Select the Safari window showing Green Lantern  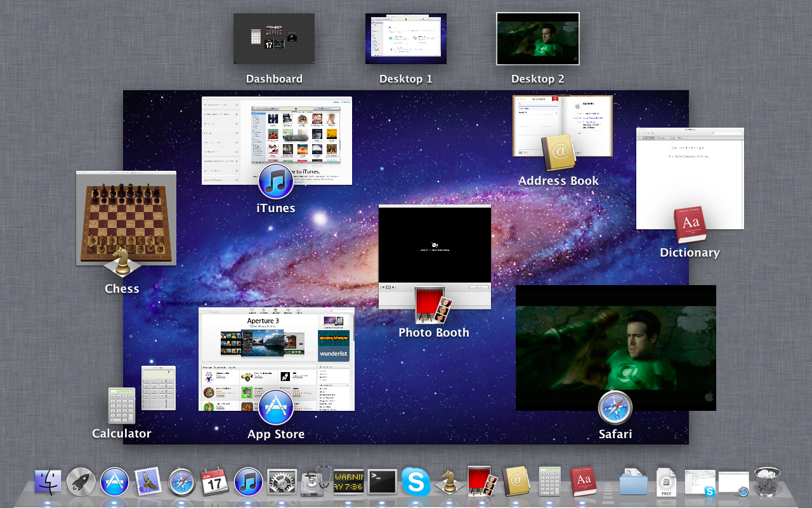tap(615, 347)
